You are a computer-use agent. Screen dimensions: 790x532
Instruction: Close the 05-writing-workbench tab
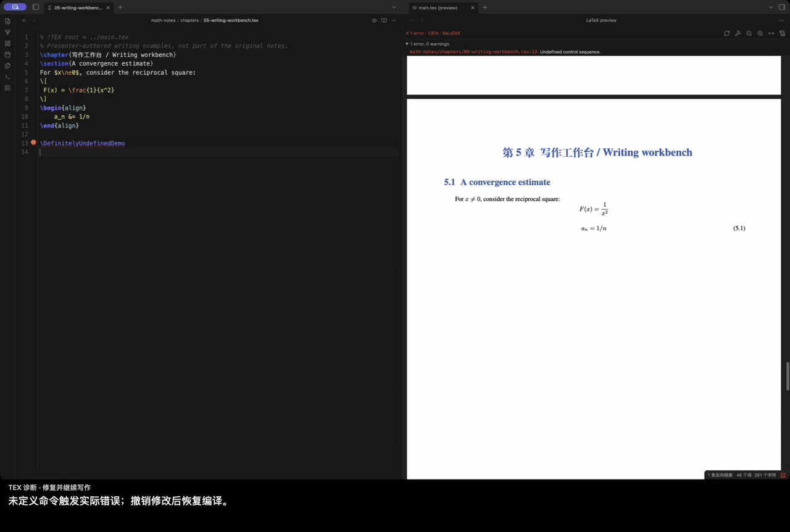point(107,7)
